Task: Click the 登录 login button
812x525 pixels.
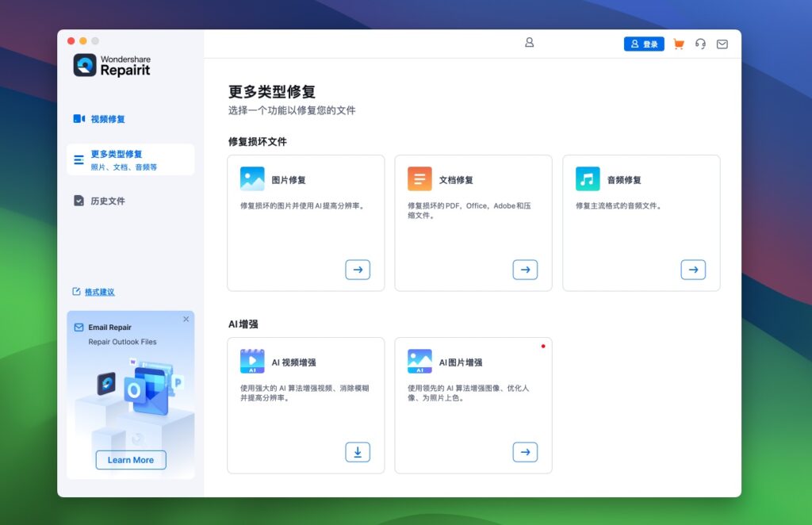Action: (x=644, y=44)
